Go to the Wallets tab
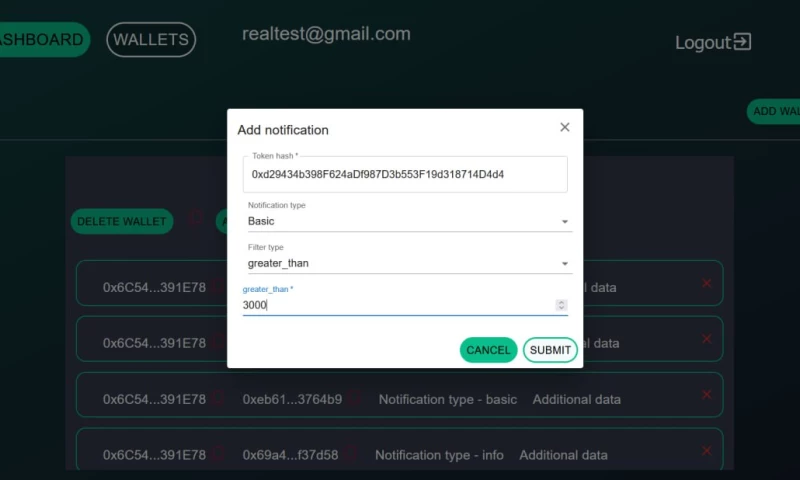 click(151, 40)
